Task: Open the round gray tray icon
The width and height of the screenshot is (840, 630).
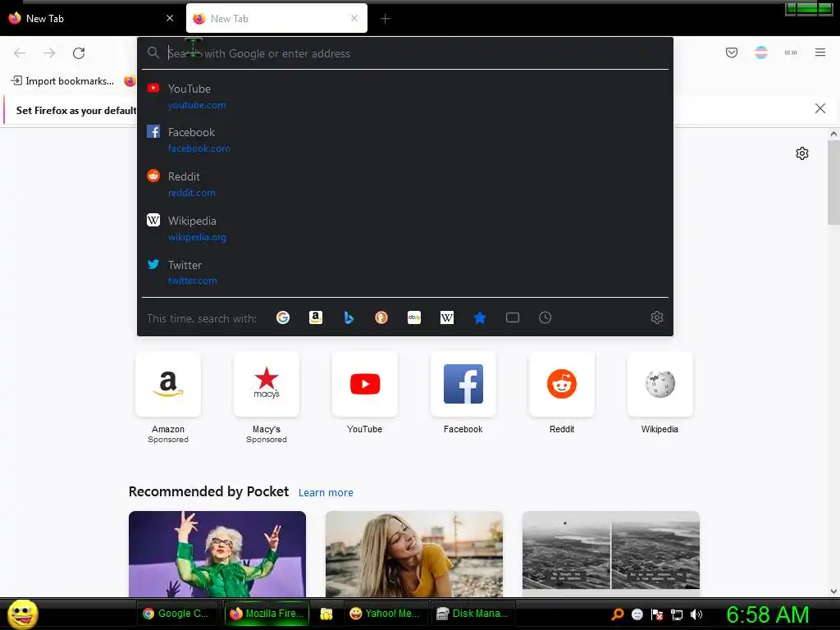Action: pos(637,614)
